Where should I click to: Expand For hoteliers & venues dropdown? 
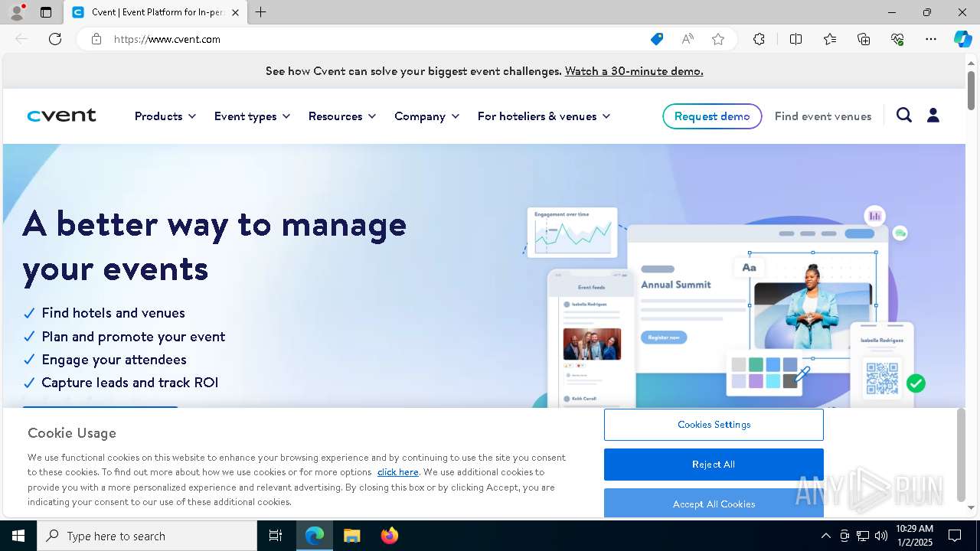(544, 116)
